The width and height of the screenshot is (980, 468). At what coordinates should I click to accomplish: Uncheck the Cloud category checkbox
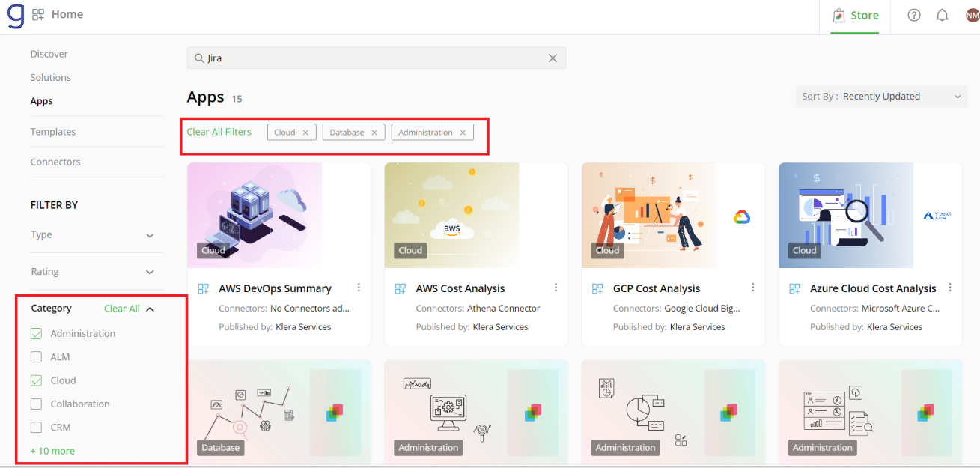[x=36, y=380]
